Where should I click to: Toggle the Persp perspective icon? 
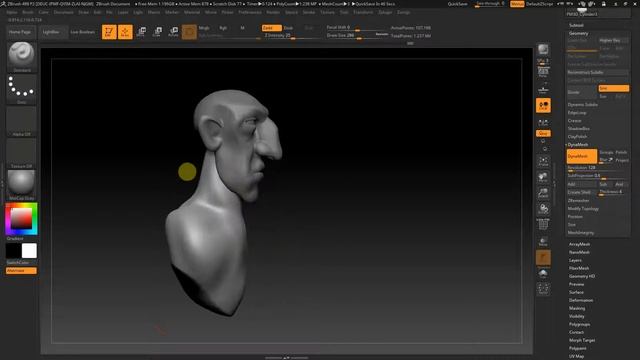point(543,72)
